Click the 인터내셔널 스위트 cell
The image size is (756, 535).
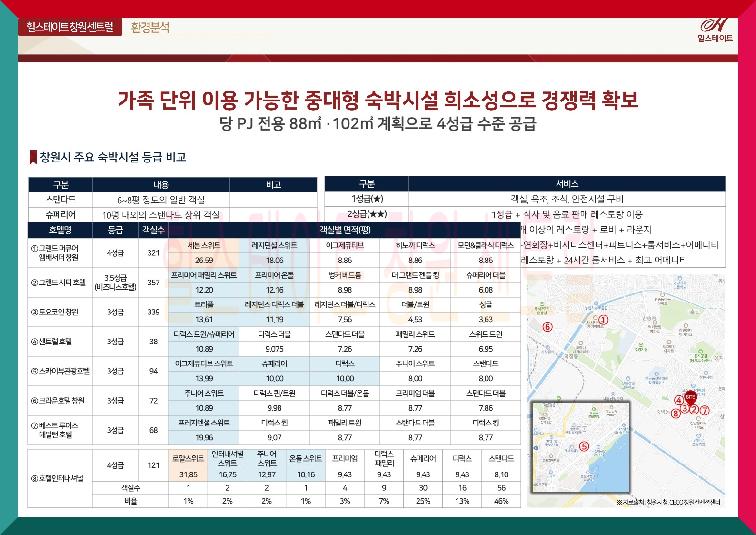pyautogui.click(x=227, y=459)
